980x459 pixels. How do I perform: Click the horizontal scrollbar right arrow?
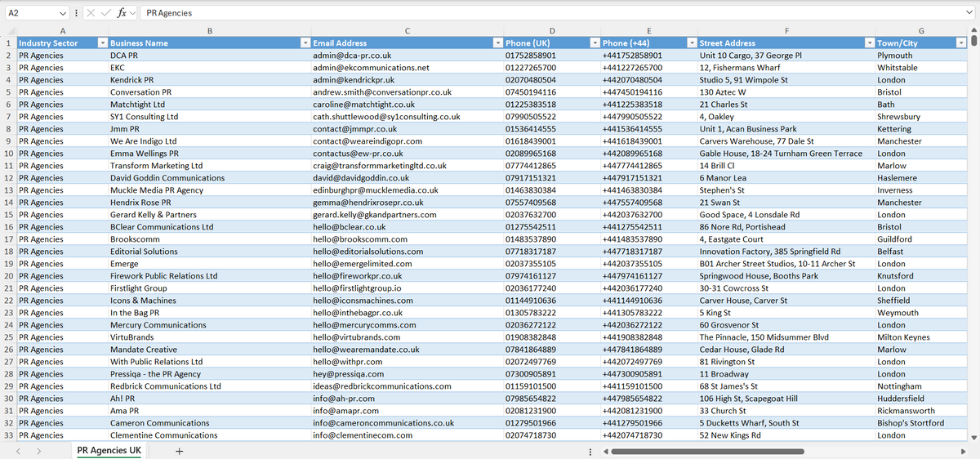click(x=963, y=452)
